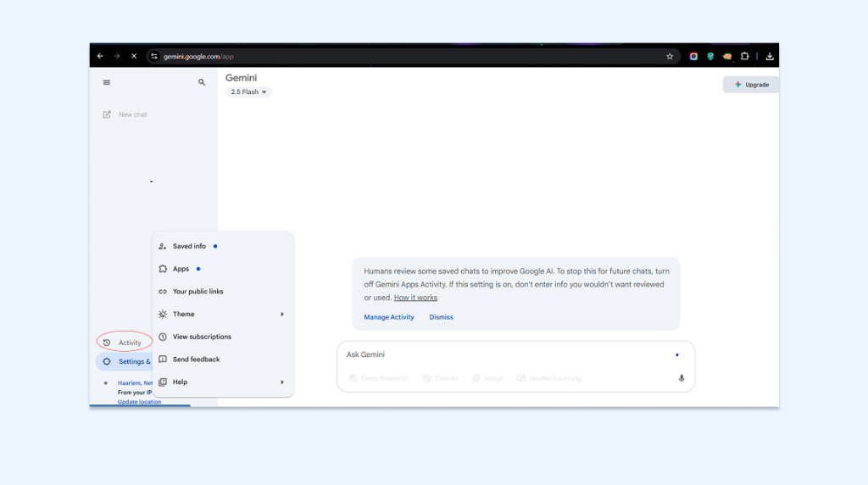
Task: Select the Canvas tool
Action: (441, 379)
